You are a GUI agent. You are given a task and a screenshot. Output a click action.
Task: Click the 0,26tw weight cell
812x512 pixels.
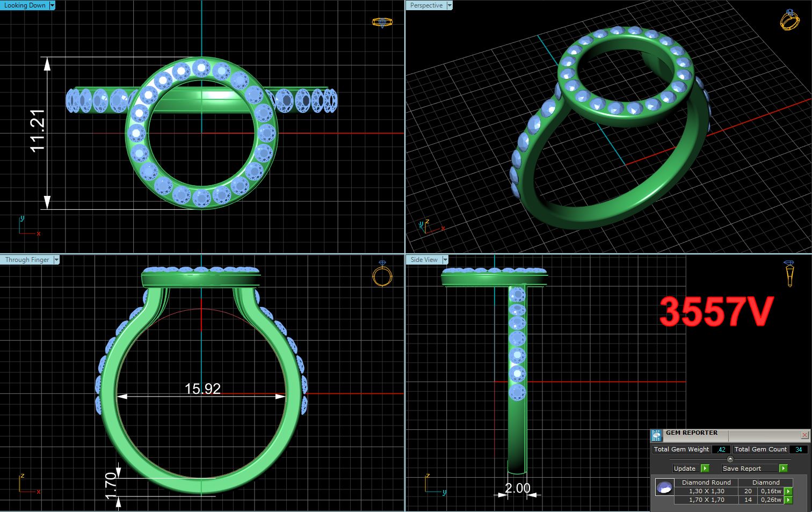tap(771, 500)
